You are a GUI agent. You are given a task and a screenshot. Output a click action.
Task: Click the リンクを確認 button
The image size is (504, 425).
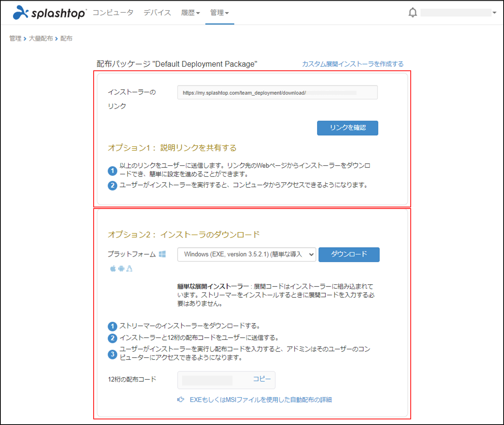point(347,128)
